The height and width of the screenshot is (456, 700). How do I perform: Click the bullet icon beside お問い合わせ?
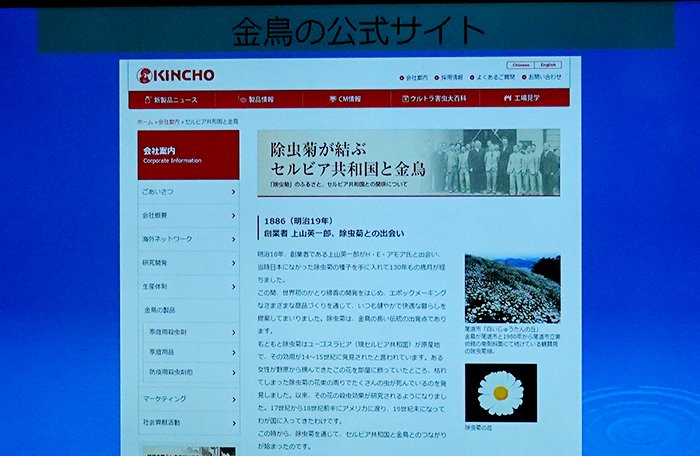pyautogui.click(x=524, y=77)
